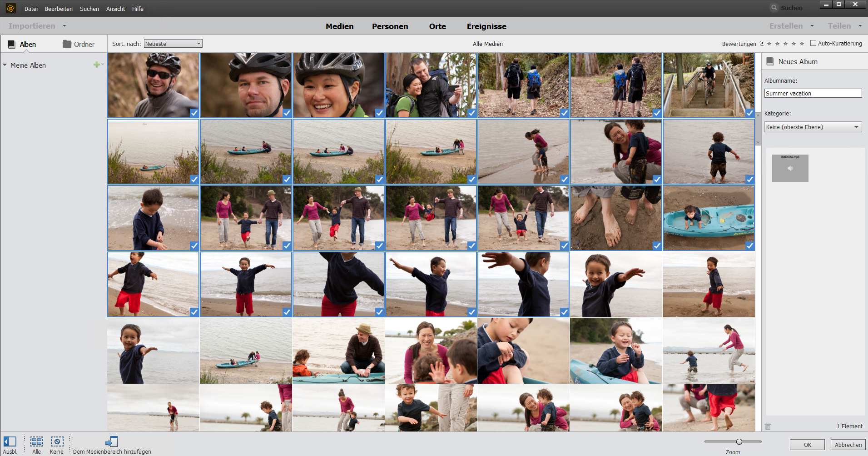Hide the panel with Ausbl. icon
Image resolution: width=868 pixels, height=456 pixels.
tap(10, 441)
